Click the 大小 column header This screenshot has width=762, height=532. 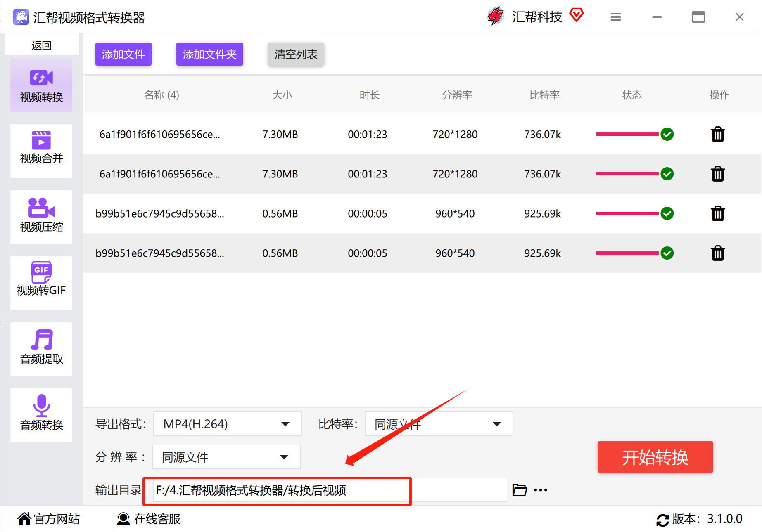(282, 95)
